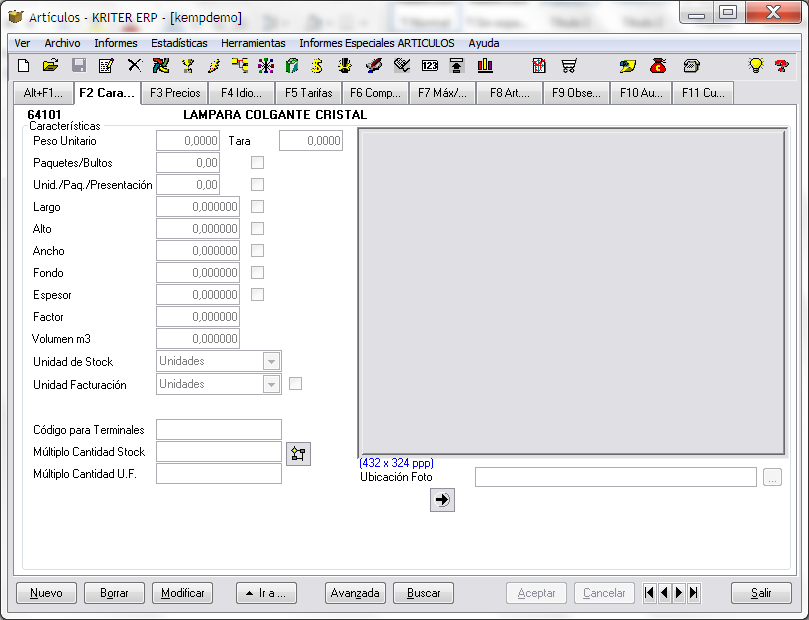The height and width of the screenshot is (620, 809).
Task: Open the 'Ir a ...' navigation button menu
Action: [x=266, y=593]
